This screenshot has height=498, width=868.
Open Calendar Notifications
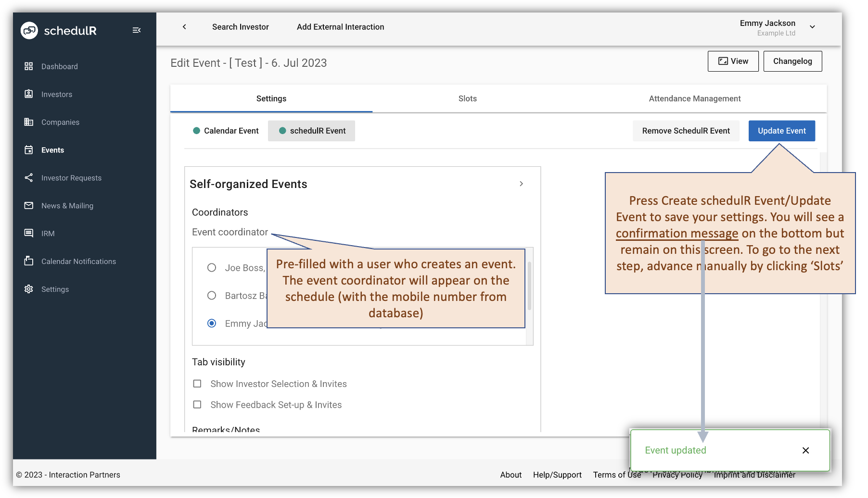pyautogui.click(x=78, y=261)
